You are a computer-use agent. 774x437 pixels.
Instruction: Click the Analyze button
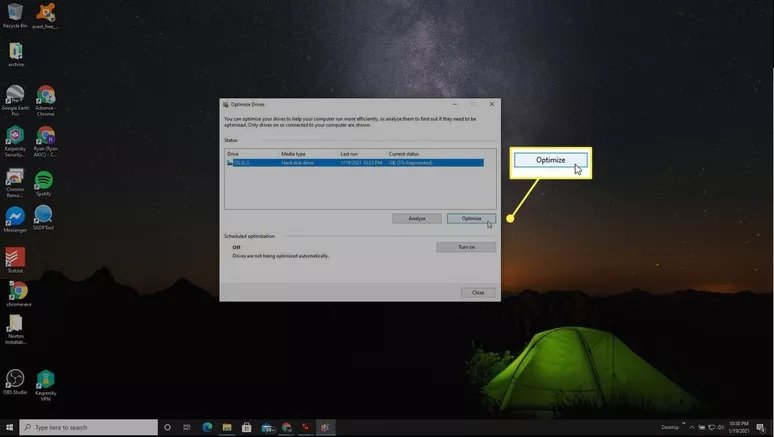coord(417,218)
